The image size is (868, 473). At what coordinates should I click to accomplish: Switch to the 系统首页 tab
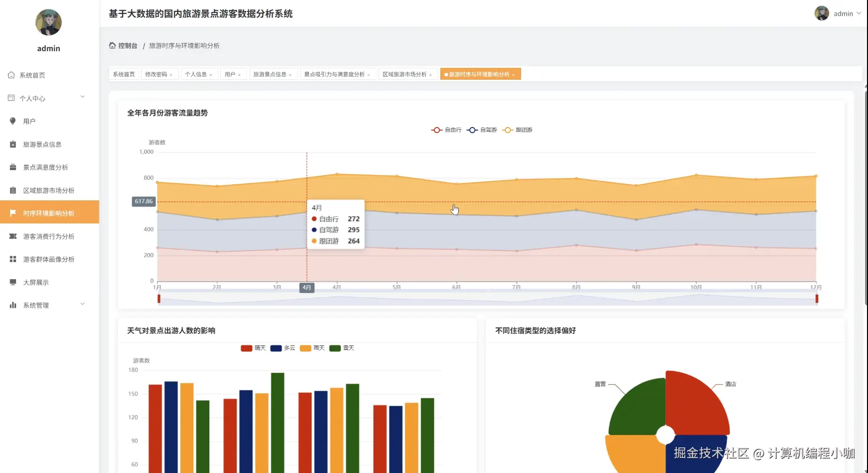click(x=124, y=74)
